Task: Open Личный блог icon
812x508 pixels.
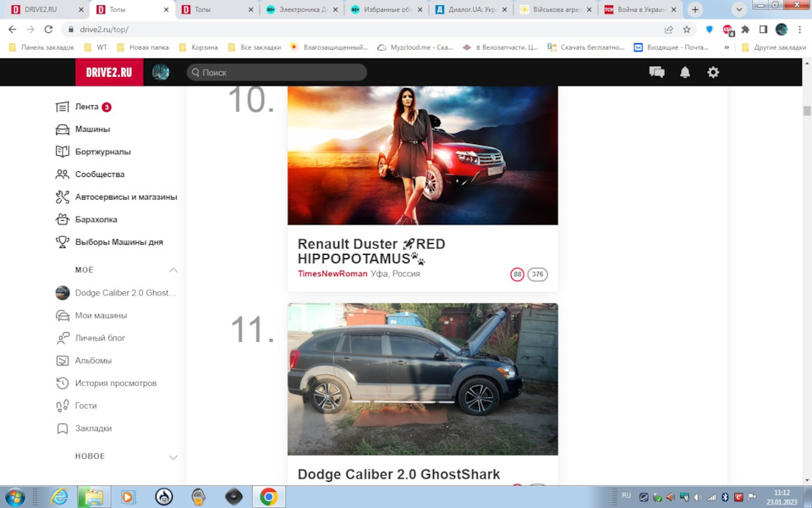Action: point(62,338)
